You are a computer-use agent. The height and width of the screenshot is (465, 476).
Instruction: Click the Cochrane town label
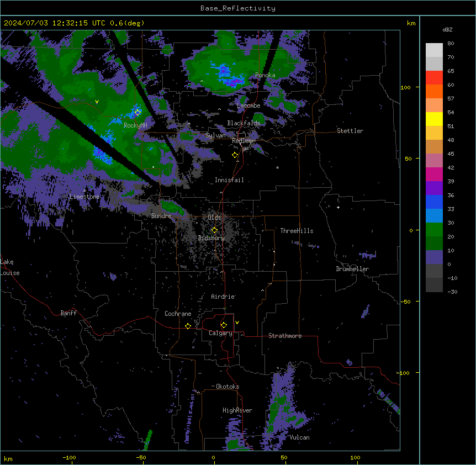point(178,314)
